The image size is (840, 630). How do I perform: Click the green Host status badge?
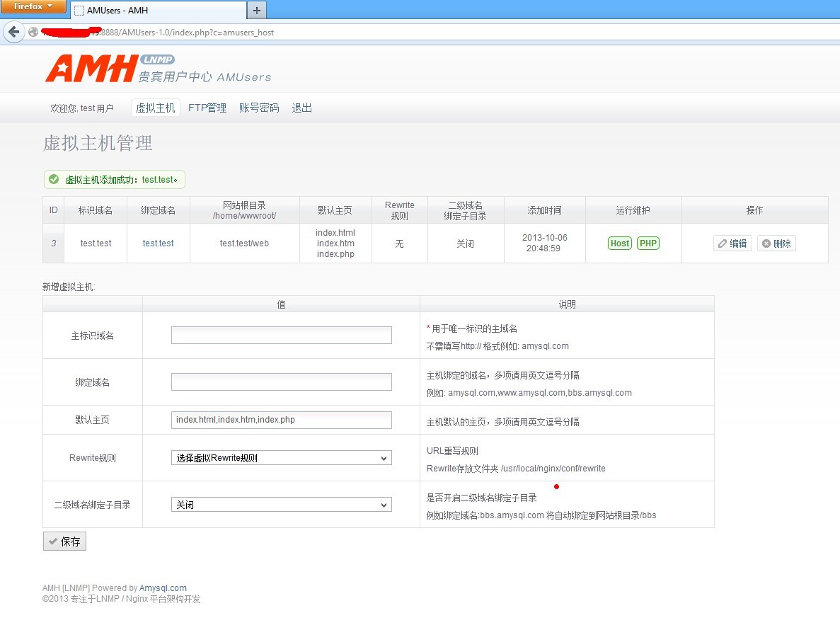coord(619,244)
